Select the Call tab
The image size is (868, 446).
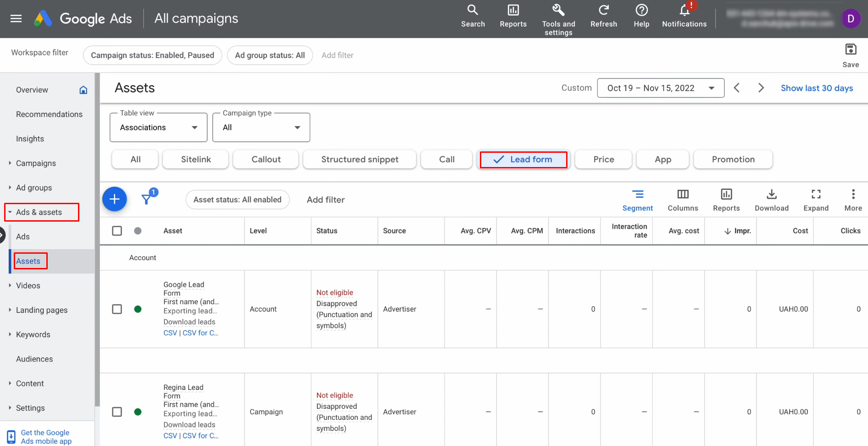pyautogui.click(x=447, y=159)
